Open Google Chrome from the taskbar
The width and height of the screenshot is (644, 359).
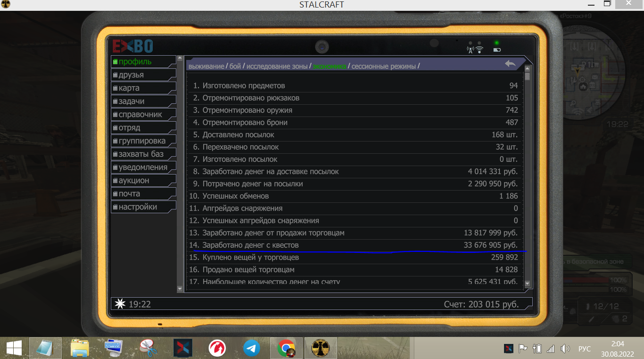point(286,348)
